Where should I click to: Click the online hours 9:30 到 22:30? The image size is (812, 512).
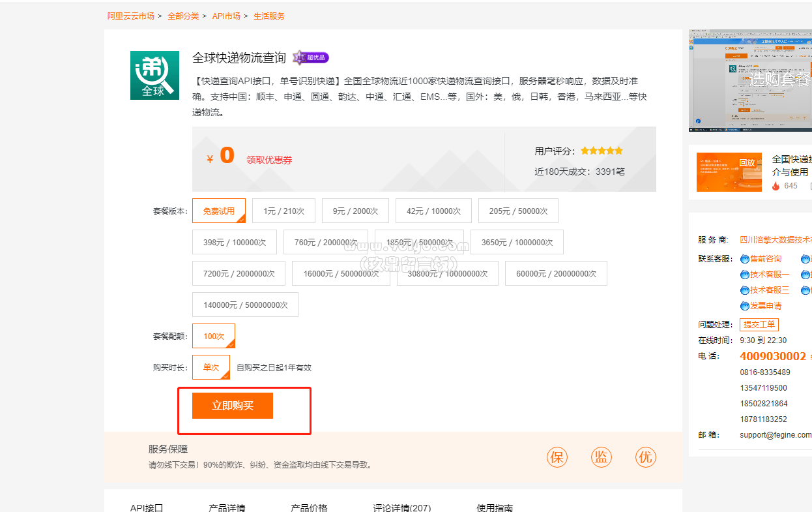pyautogui.click(x=763, y=340)
